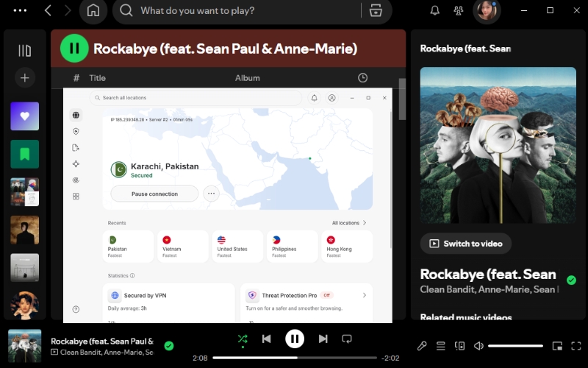
Task: Expand Your Library sidebar icon
Action: click(x=25, y=51)
